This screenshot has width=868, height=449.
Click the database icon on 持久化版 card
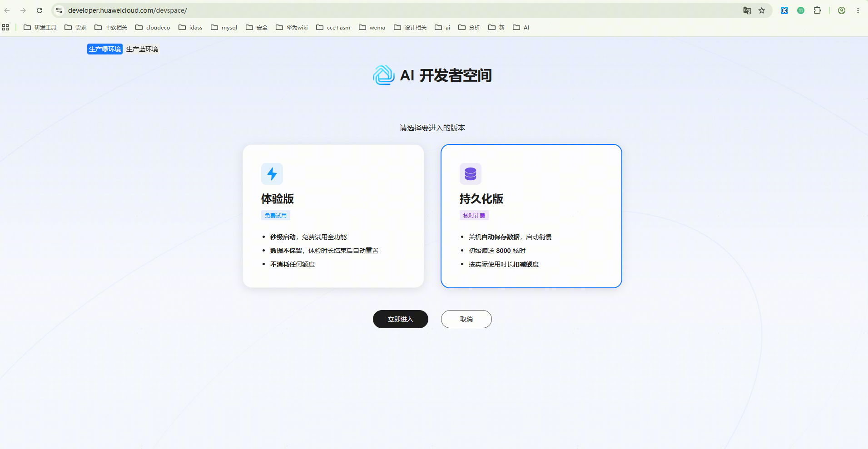(471, 174)
